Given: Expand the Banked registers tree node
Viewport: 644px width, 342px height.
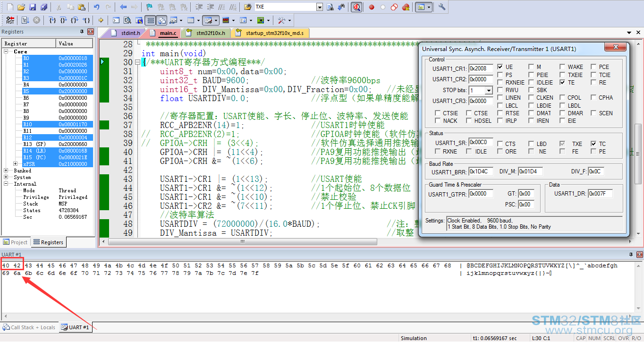Looking at the screenshot, I should tap(6, 171).
